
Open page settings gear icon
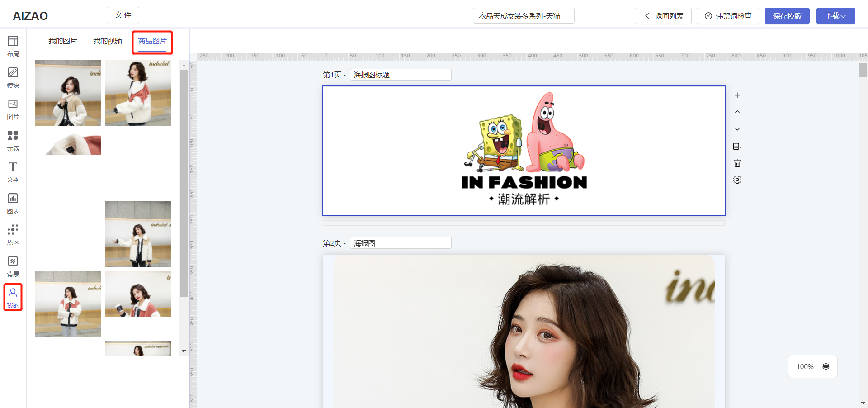pos(737,180)
